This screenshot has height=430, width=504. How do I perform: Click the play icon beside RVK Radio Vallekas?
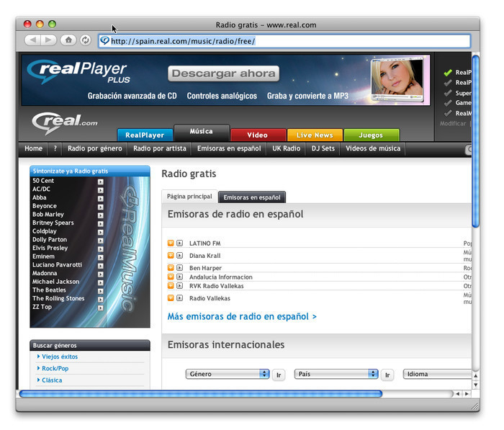pyautogui.click(x=180, y=286)
